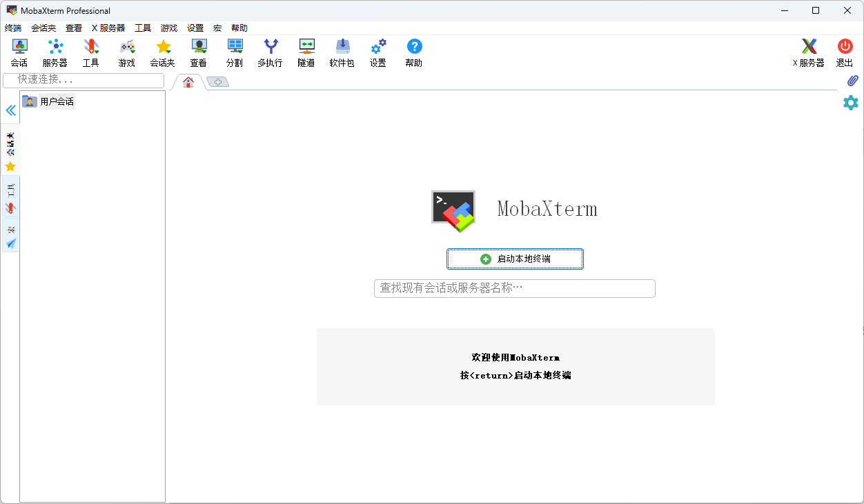
Task: Open the 帮助 menu in menu bar
Action: (x=239, y=28)
